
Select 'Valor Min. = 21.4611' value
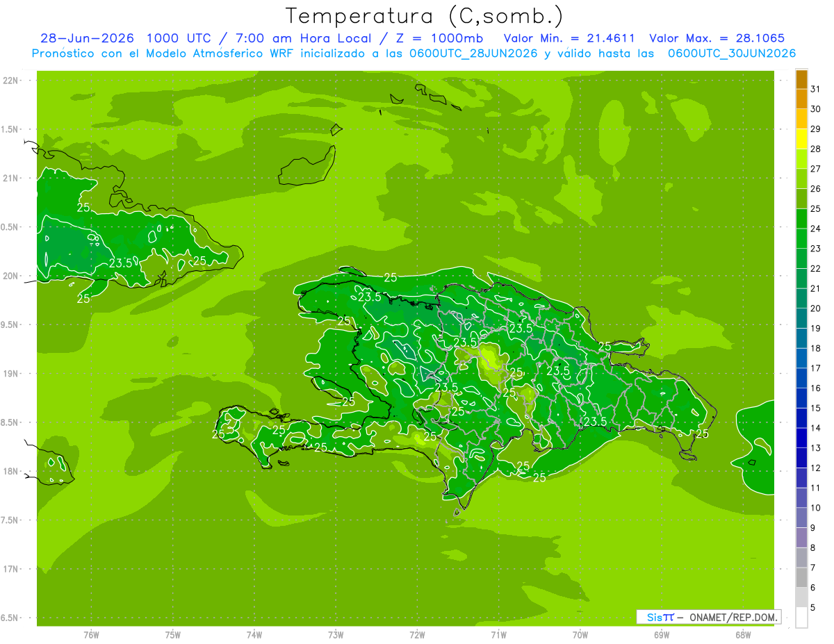point(569,38)
